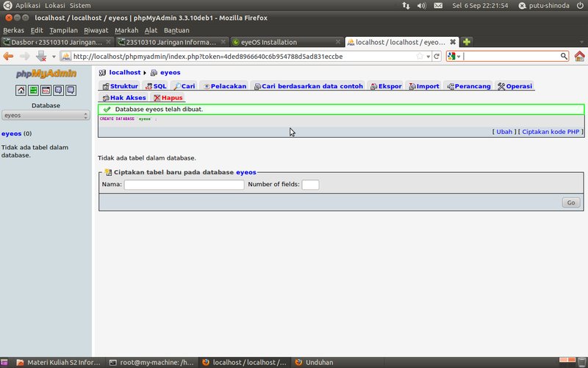
Task: Click the URL address bar
Action: pos(240,57)
